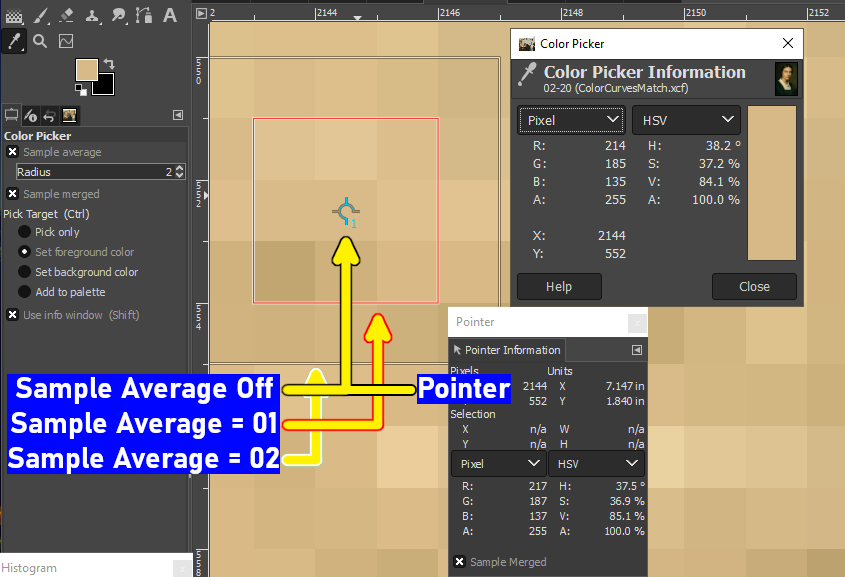
Task: Click the Radius value field
Action: [x=94, y=172]
